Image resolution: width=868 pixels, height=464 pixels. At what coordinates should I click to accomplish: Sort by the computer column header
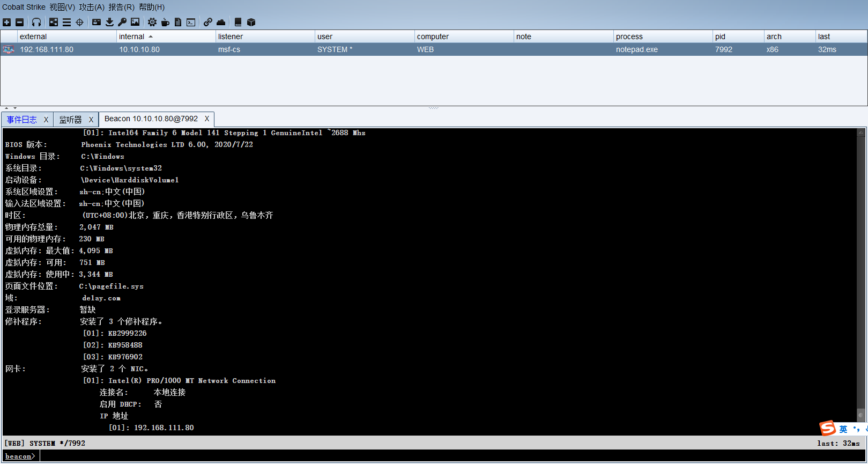pos(464,36)
